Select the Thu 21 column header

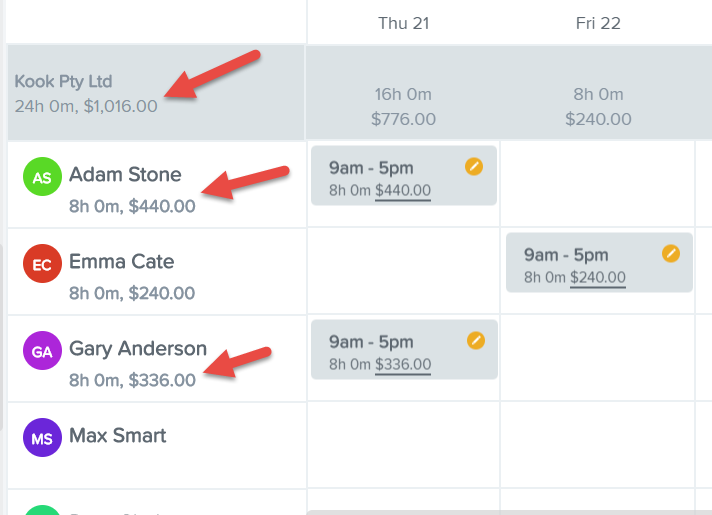pyautogui.click(x=404, y=23)
